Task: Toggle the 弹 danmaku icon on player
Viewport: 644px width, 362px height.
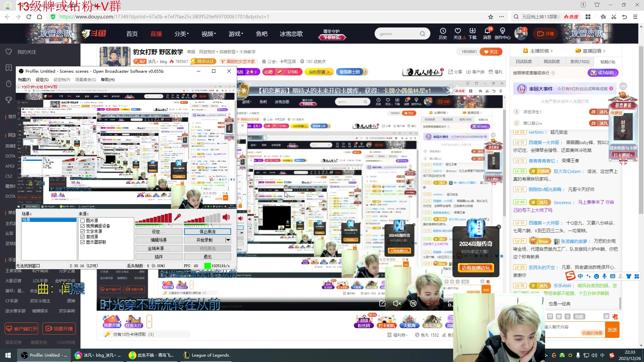Action: [x=413, y=303]
